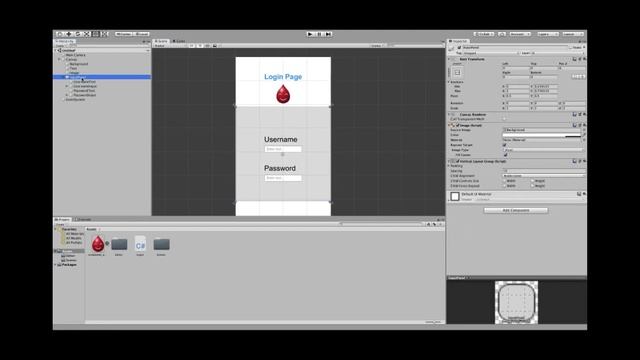Toggle Child Force Expand Height checkbox

pos(532,186)
